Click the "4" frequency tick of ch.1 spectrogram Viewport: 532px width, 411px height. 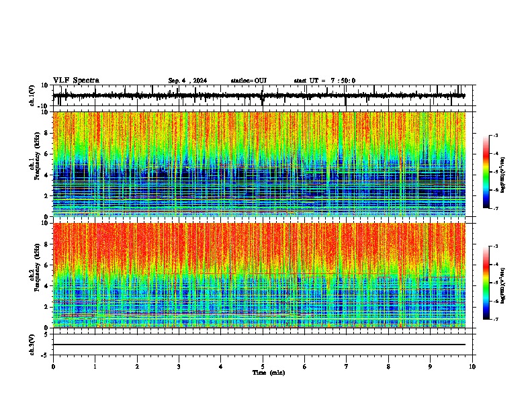tap(46, 175)
